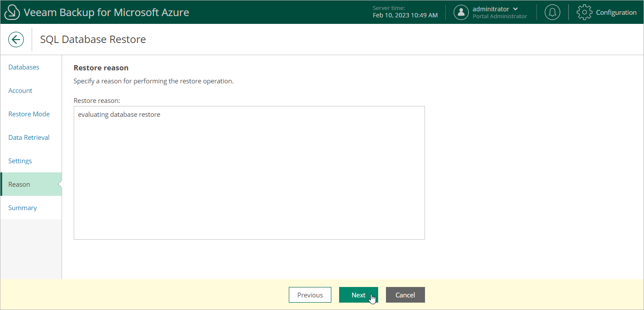Click the Previous button
Image resolution: width=644 pixels, height=310 pixels.
310,295
